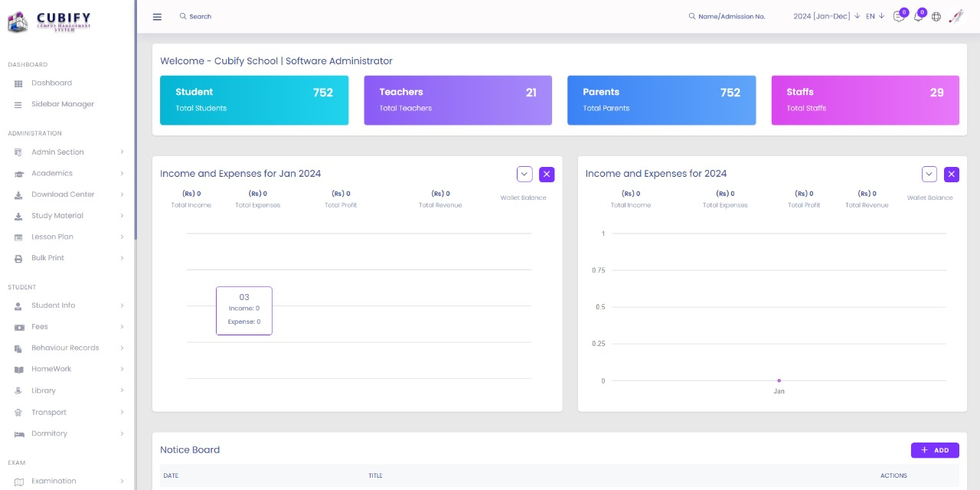Collapse the Income and Expenses for 2024 panel

[x=929, y=175]
